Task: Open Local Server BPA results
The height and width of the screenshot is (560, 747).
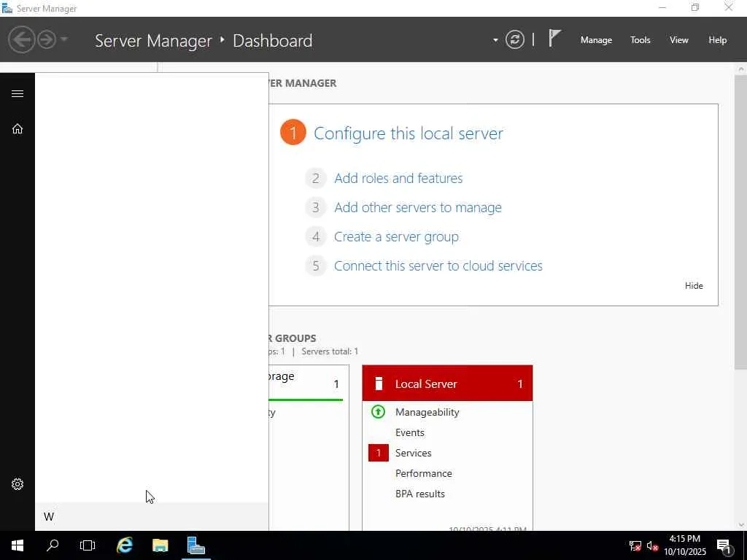Action: 419,494
